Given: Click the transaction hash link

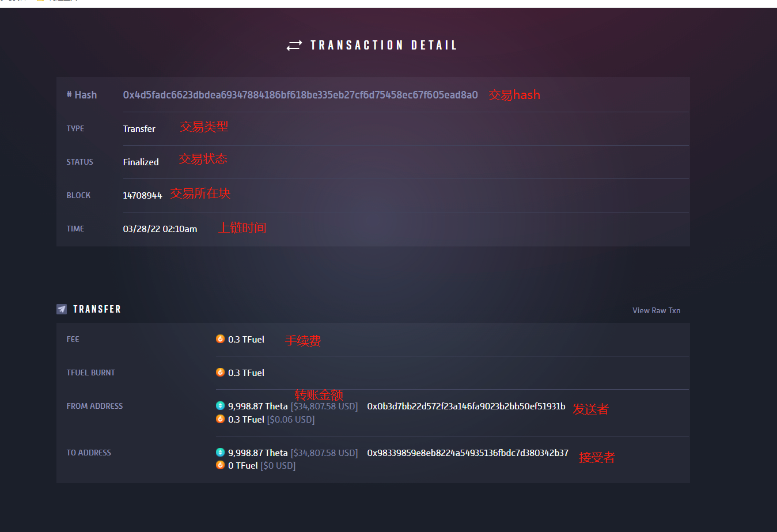Looking at the screenshot, I should pos(300,95).
